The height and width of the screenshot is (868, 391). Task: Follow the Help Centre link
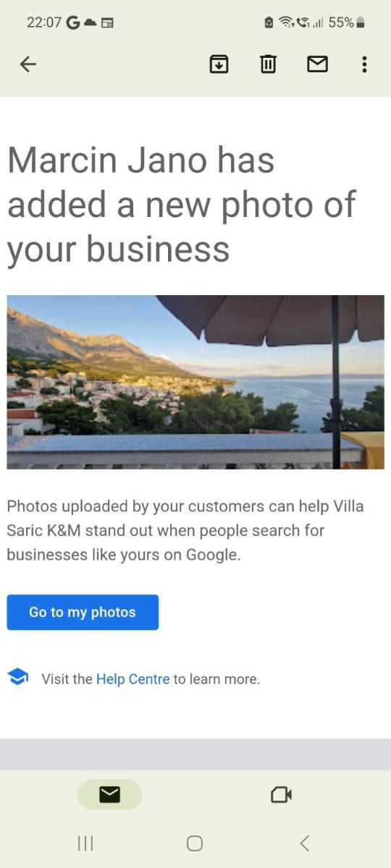pos(133,679)
